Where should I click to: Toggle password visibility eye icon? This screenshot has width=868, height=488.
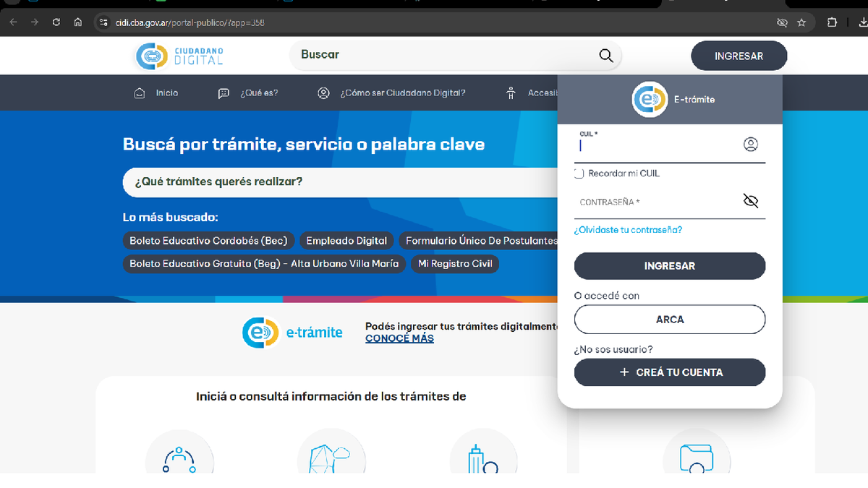pyautogui.click(x=750, y=201)
